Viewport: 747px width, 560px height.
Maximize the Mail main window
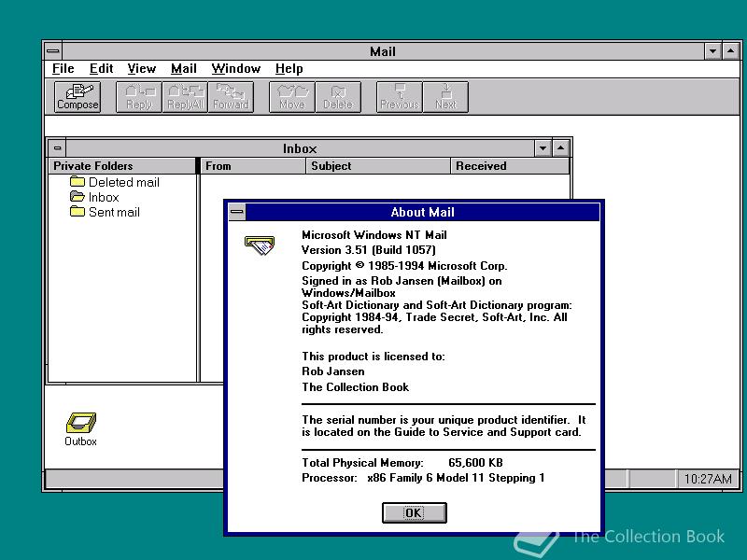coord(731,51)
